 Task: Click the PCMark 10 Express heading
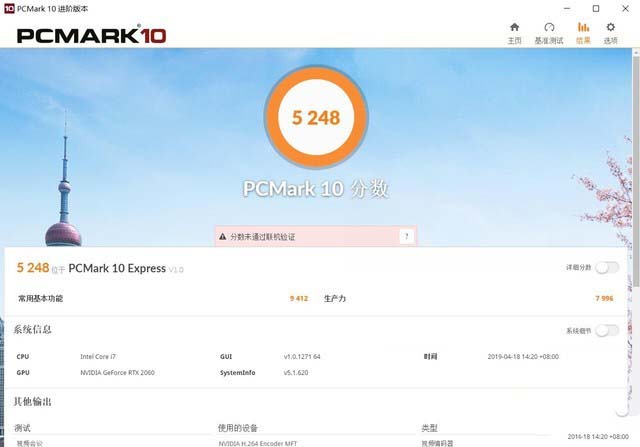point(117,268)
